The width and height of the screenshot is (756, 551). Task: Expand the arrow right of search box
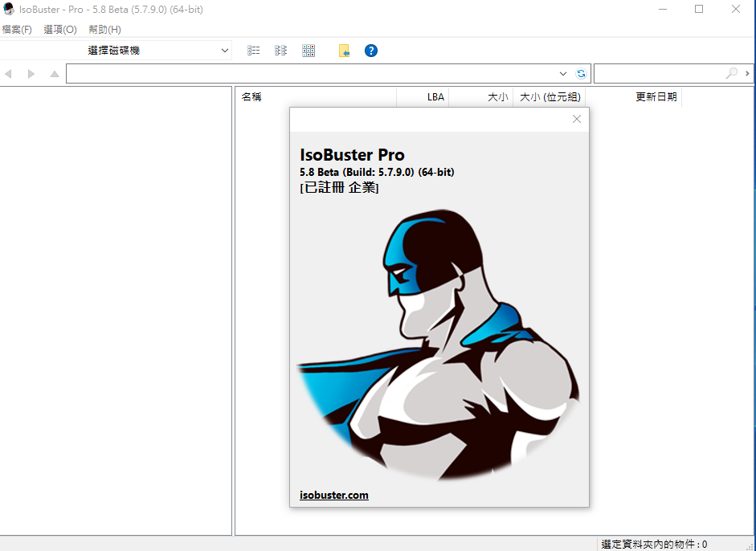pyautogui.click(x=748, y=74)
